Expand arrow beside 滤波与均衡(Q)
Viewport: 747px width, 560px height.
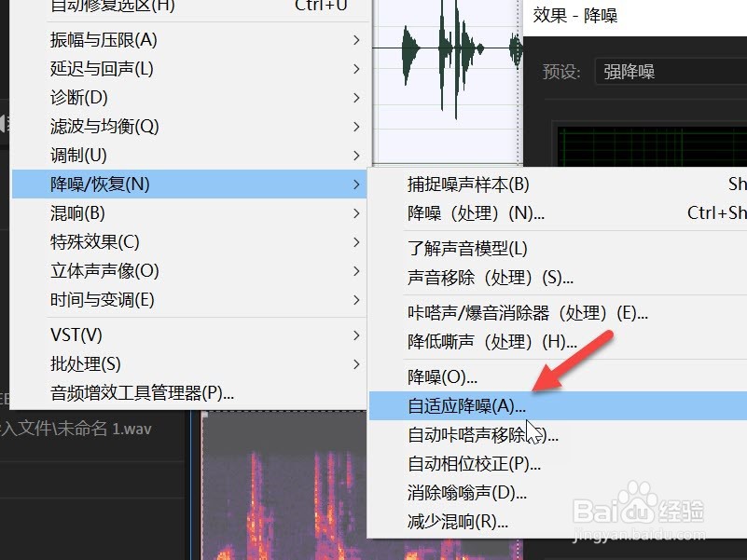356,127
